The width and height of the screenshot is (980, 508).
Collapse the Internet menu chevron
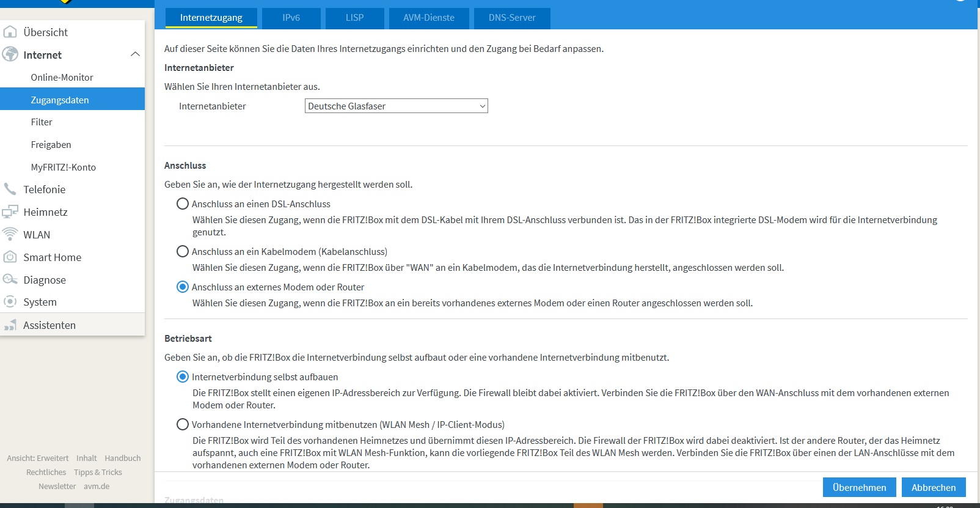tap(135, 54)
